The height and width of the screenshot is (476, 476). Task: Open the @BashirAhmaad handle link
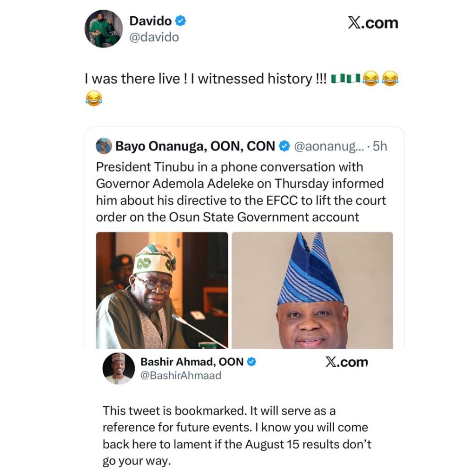181,376
